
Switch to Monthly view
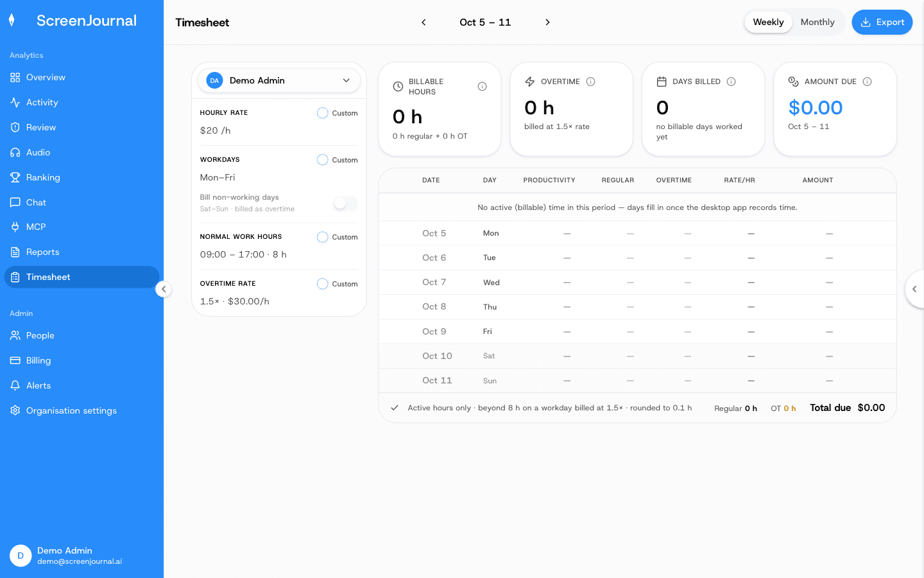pos(817,22)
